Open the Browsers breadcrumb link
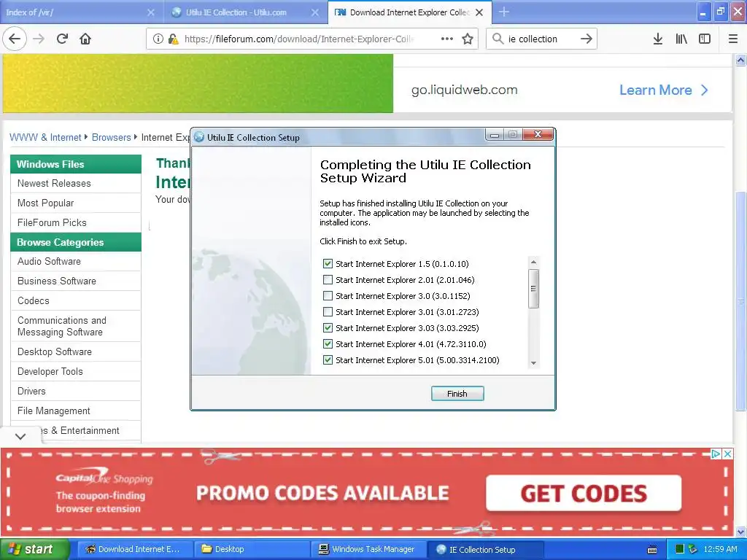Screen dimensions: 747x560 pyautogui.click(x=111, y=137)
